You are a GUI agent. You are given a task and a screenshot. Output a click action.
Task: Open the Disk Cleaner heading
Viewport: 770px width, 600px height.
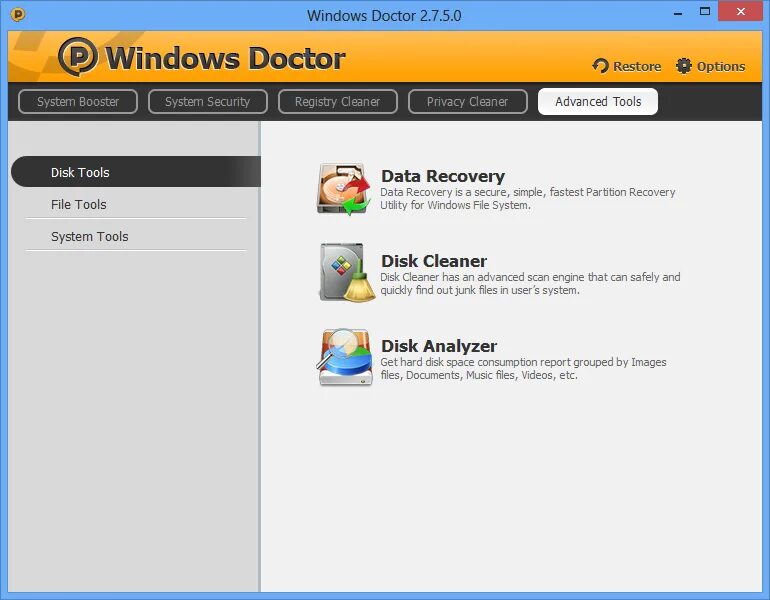(x=434, y=261)
